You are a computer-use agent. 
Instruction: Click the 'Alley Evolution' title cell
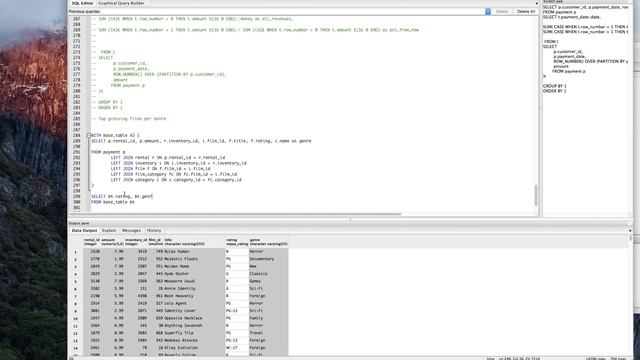(194, 348)
